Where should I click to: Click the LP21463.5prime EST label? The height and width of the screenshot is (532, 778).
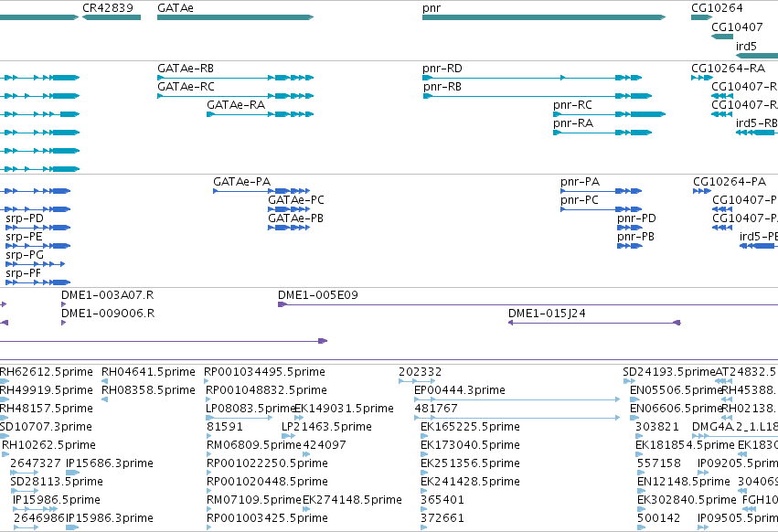coord(326,427)
